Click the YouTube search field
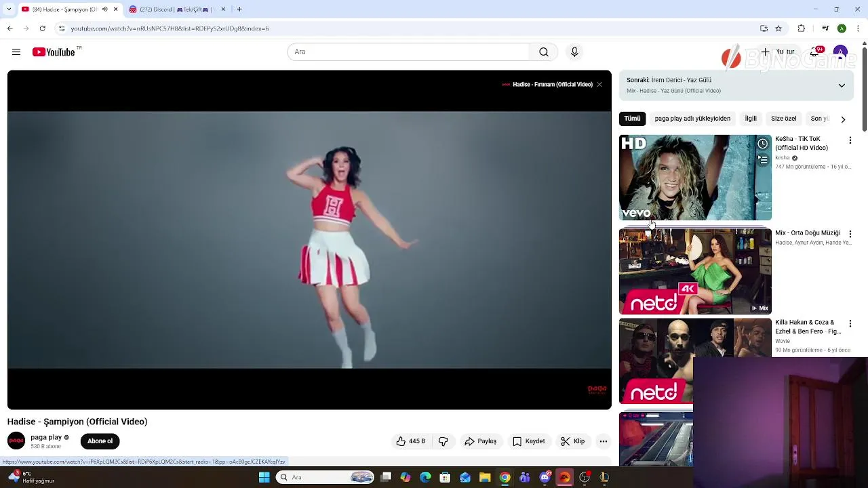The image size is (868, 488). (410, 52)
